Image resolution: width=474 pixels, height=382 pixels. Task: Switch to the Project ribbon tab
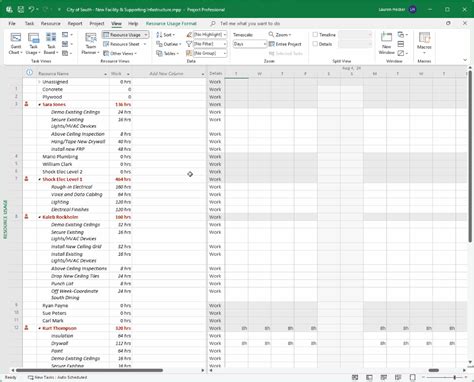coord(97,23)
